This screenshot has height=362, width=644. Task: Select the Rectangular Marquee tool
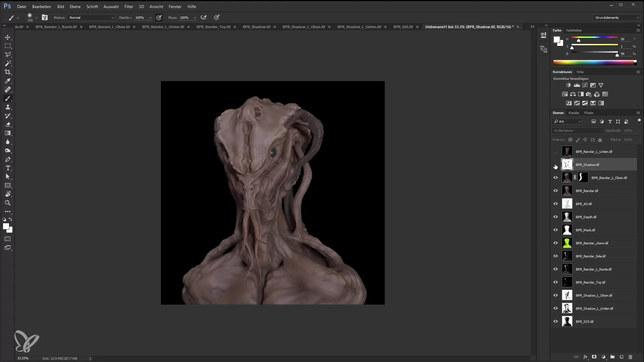pos(8,46)
